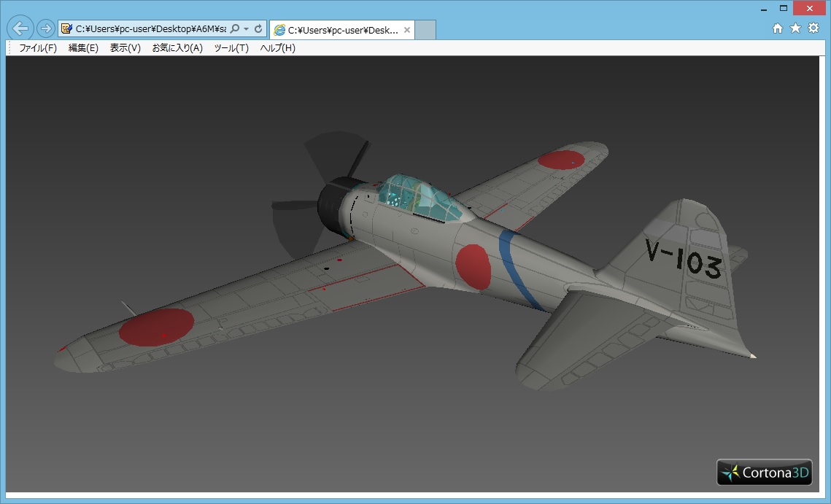Click the browser Back arrow button
Viewport: 831px width, 504px height.
point(21,28)
